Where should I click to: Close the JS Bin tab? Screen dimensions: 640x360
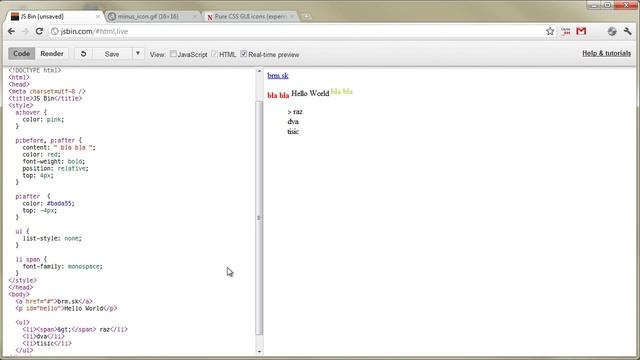pyautogui.click(x=98, y=17)
